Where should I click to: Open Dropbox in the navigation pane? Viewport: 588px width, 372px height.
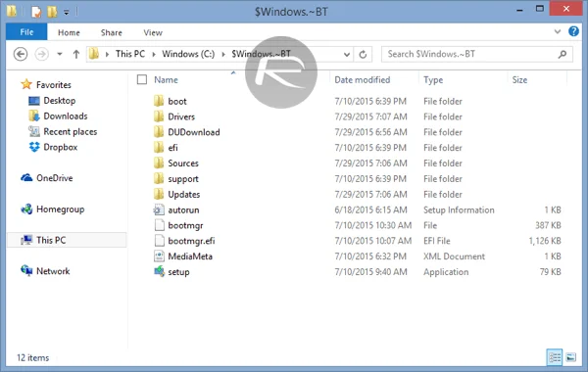(x=61, y=147)
